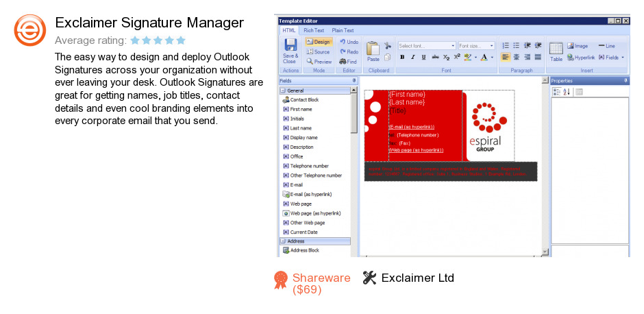This screenshot has width=644, height=314.
Task: Increase paragraph indent
Action: click(538, 46)
